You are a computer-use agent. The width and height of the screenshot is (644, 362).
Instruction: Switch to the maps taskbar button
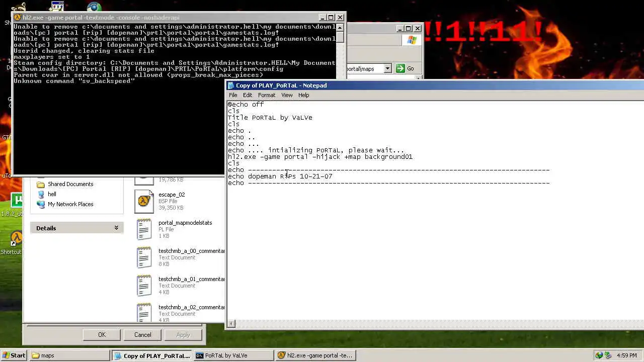69,355
